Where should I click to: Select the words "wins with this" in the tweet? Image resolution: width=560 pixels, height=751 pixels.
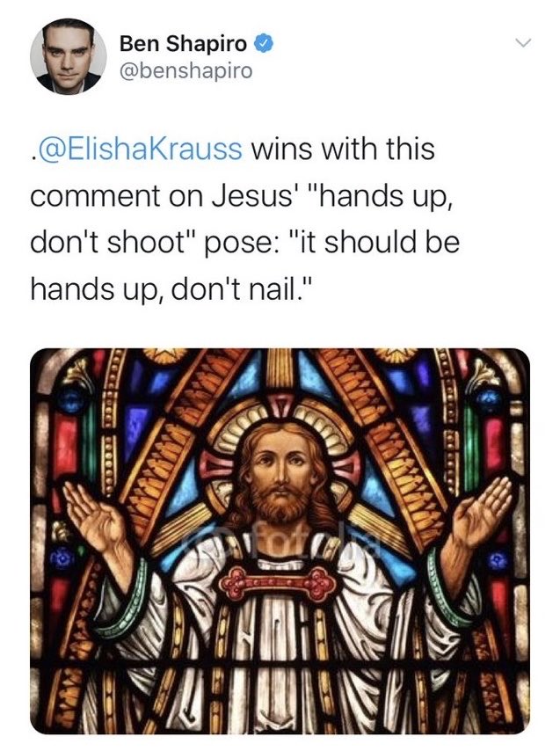click(x=343, y=149)
